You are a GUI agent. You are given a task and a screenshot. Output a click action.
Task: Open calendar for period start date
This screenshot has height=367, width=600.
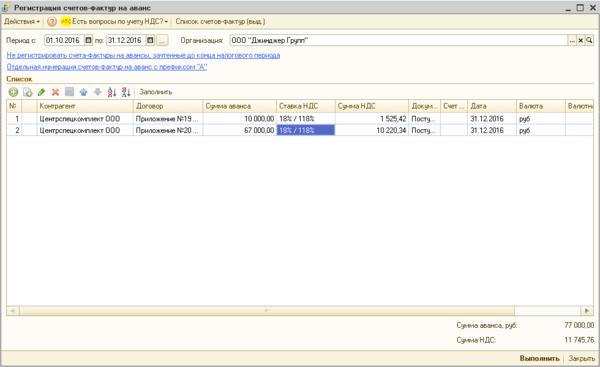click(x=88, y=40)
